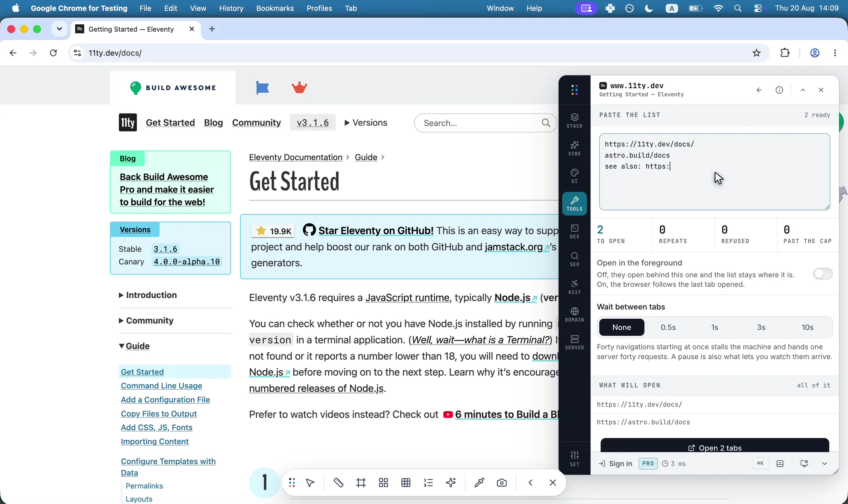Open the History menu in the menu bar
Screen dimensions: 848x504
tap(231, 8)
